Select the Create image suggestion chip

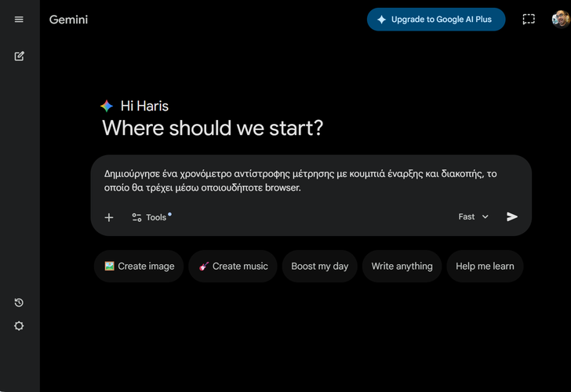139,267
